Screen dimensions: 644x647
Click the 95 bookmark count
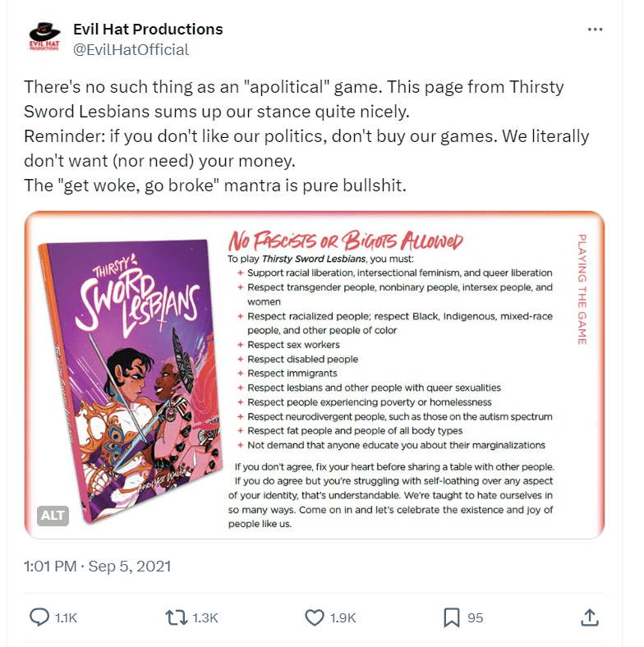click(x=475, y=618)
